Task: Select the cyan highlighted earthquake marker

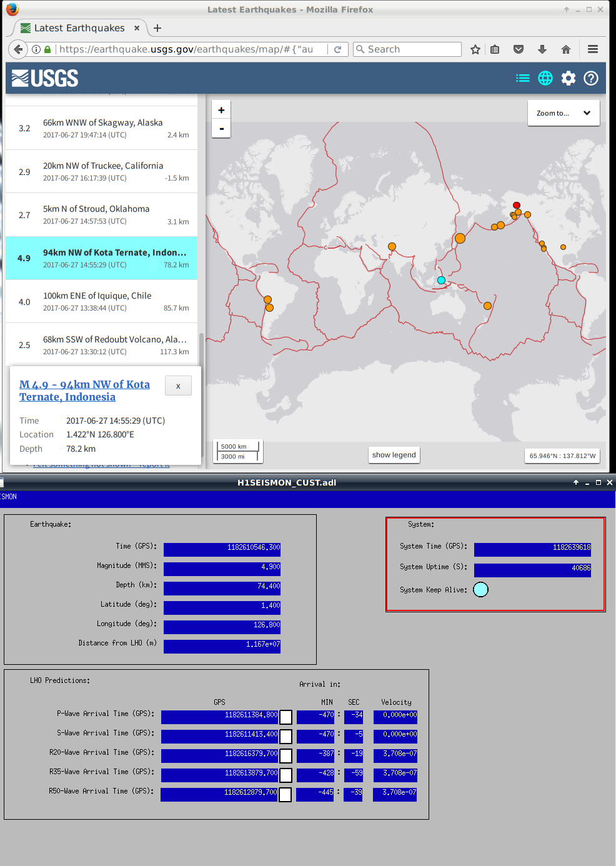Action: coord(441,281)
